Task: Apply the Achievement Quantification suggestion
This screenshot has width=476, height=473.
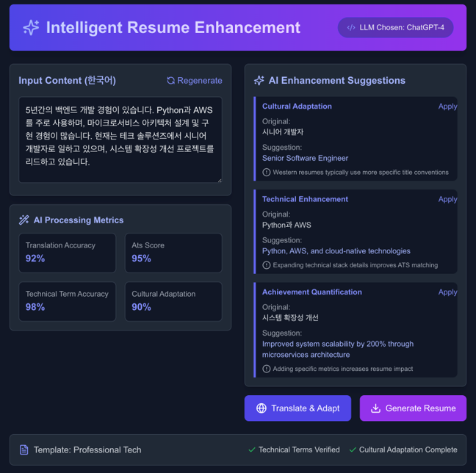Action: pyautogui.click(x=447, y=292)
